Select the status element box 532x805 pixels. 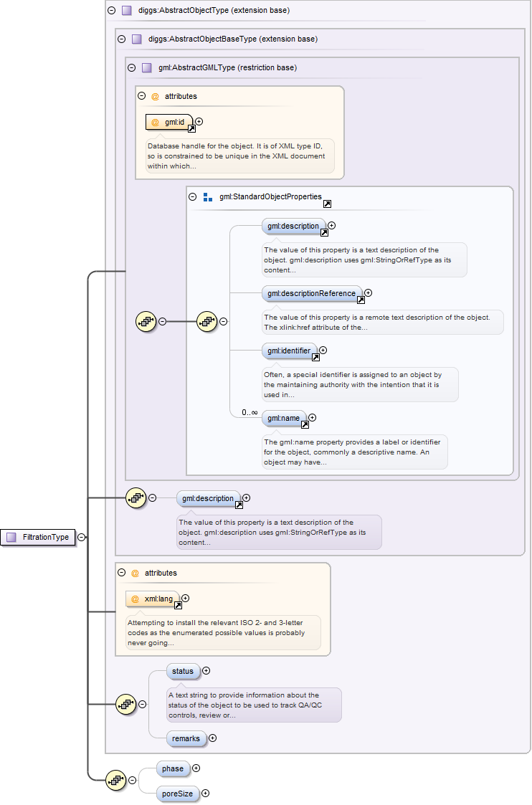pos(183,671)
